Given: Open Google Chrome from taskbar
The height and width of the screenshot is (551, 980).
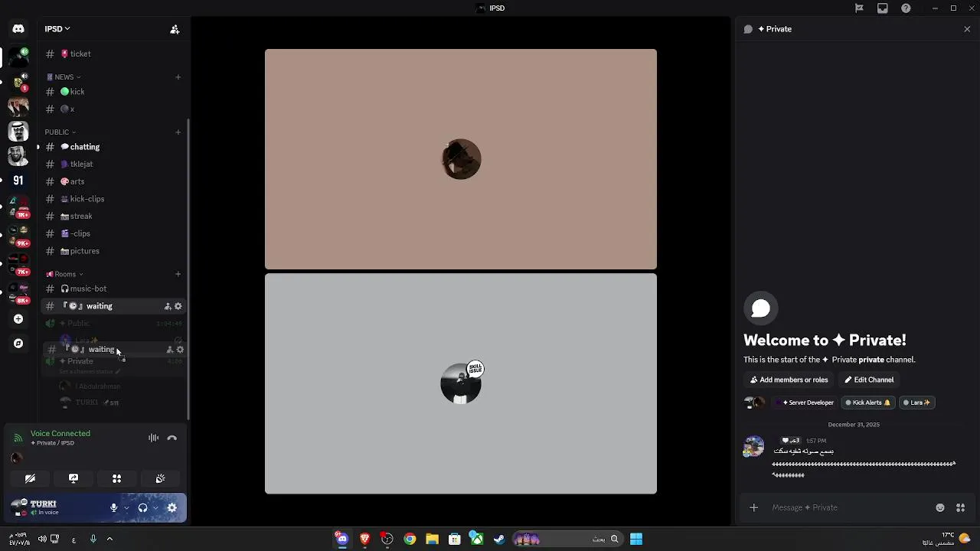Looking at the screenshot, I should tap(410, 539).
